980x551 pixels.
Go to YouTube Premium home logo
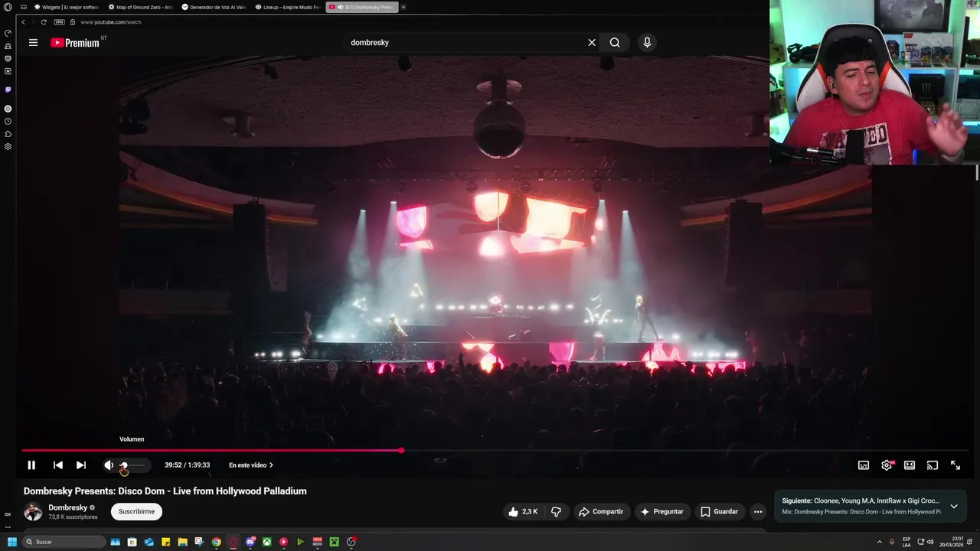(x=75, y=43)
